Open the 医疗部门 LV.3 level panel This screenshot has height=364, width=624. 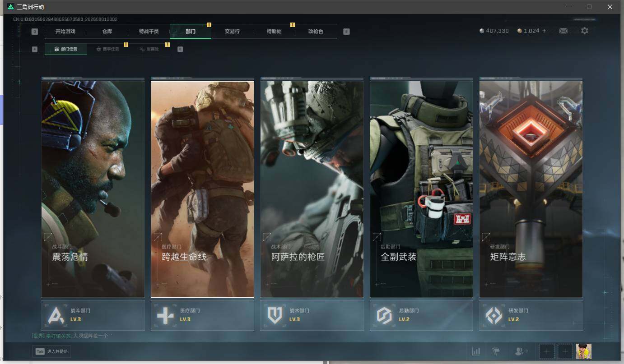point(202,315)
